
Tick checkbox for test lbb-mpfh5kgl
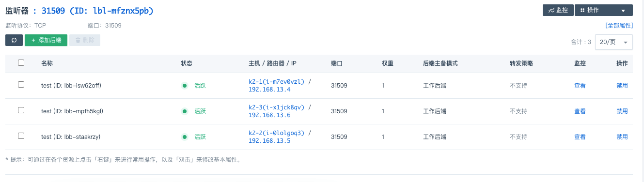(21, 110)
